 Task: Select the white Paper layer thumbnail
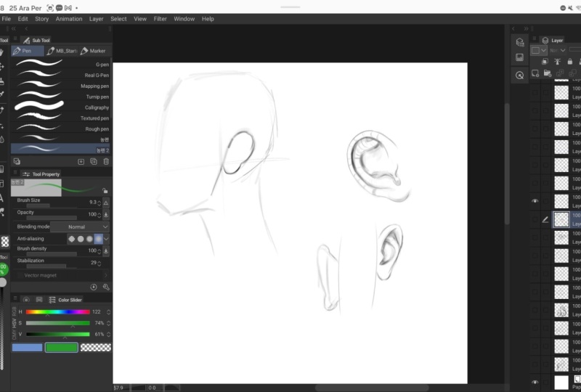[x=561, y=382]
